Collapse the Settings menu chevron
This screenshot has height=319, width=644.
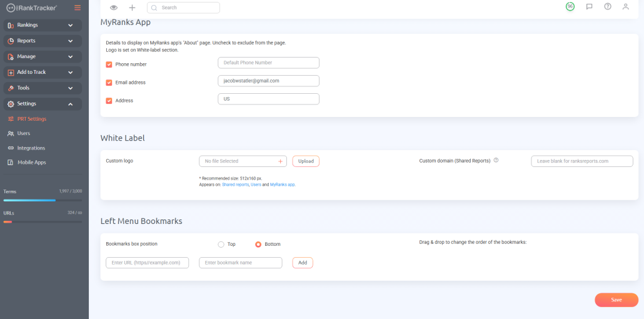71,104
